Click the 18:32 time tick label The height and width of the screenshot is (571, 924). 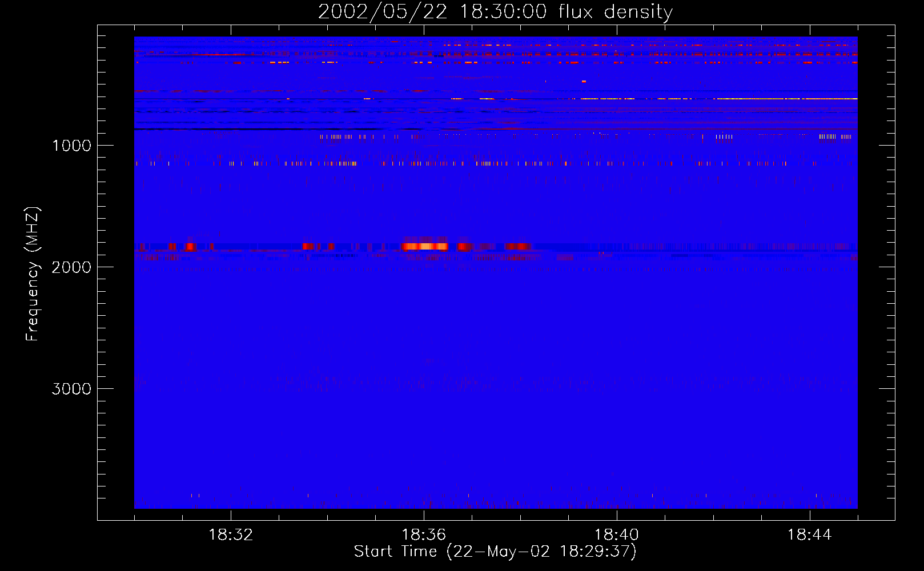coord(231,535)
